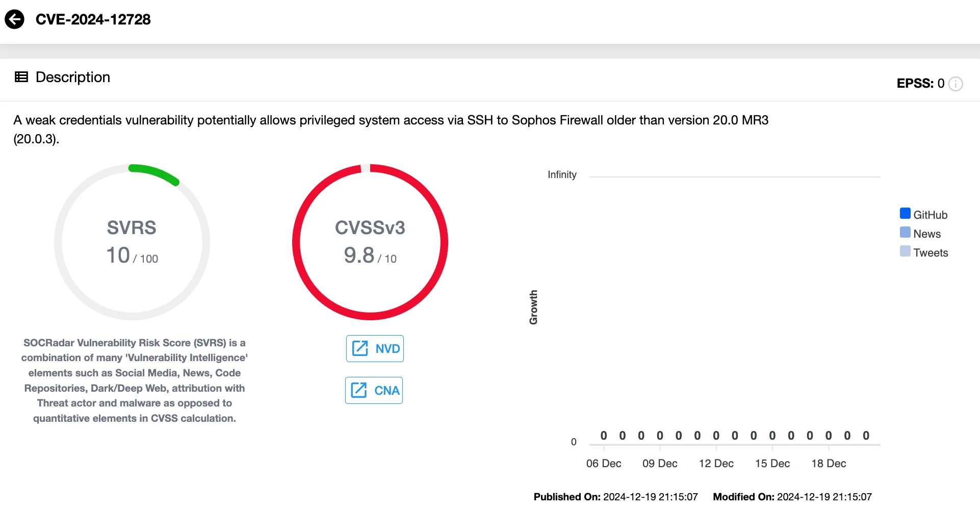The width and height of the screenshot is (980, 510).
Task: Click the Description list icon
Action: 21,77
